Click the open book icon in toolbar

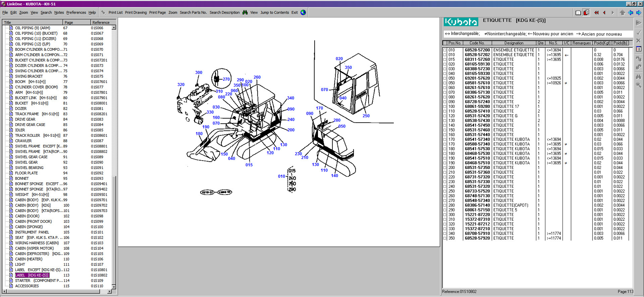[x=578, y=13]
